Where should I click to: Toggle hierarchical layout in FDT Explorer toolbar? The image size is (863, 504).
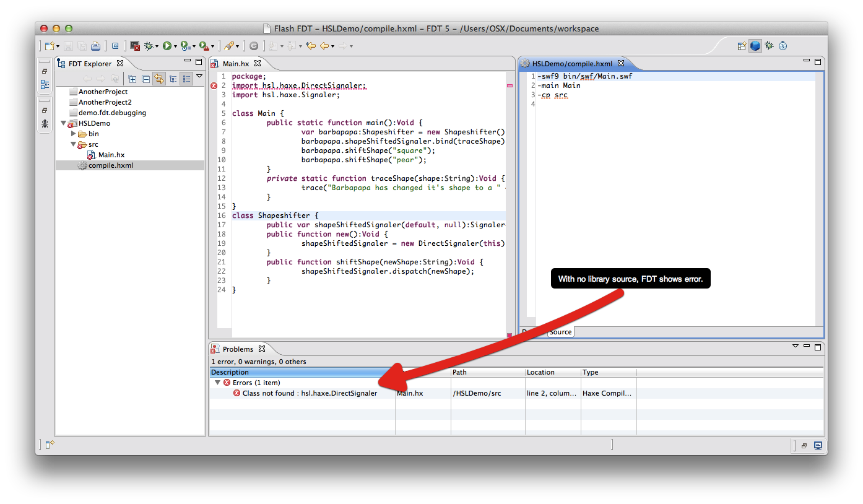tap(173, 79)
